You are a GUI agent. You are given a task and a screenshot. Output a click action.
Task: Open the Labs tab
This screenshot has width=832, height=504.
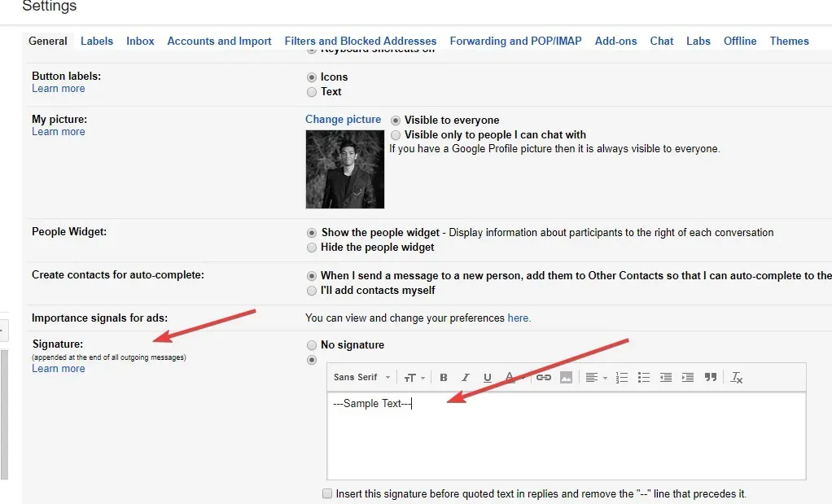(698, 41)
